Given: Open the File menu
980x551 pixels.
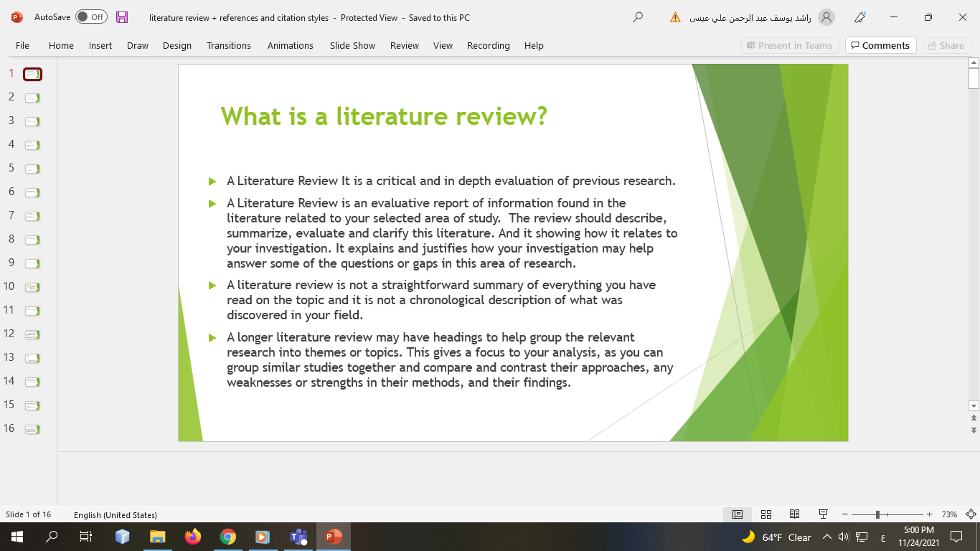Looking at the screenshot, I should click(22, 45).
